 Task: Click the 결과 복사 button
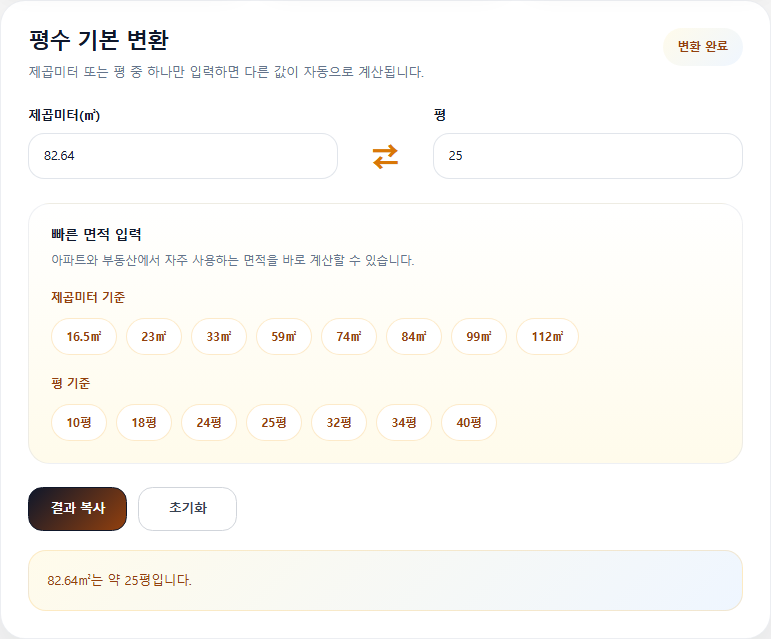click(x=78, y=509)
